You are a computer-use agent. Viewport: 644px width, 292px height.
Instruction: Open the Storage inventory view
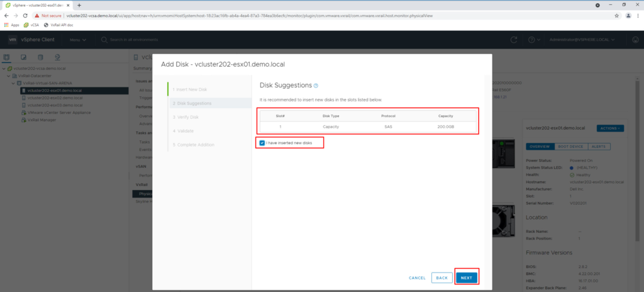(x=40, y=57)
